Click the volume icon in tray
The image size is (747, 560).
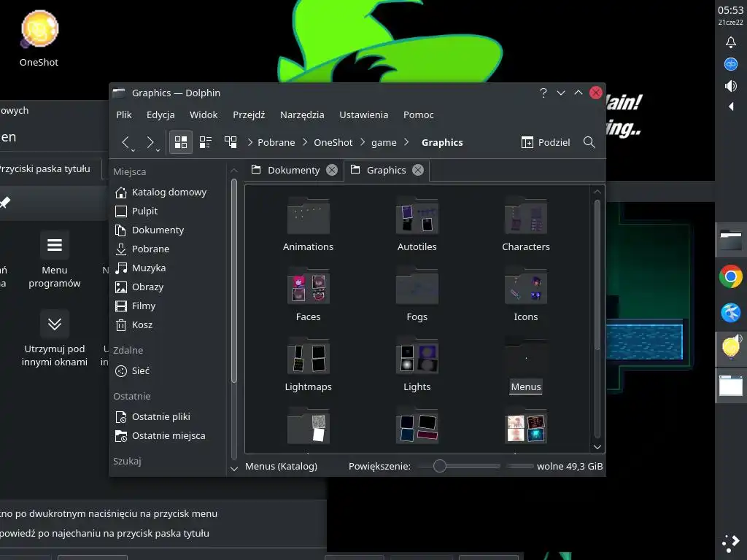point(730,86)
